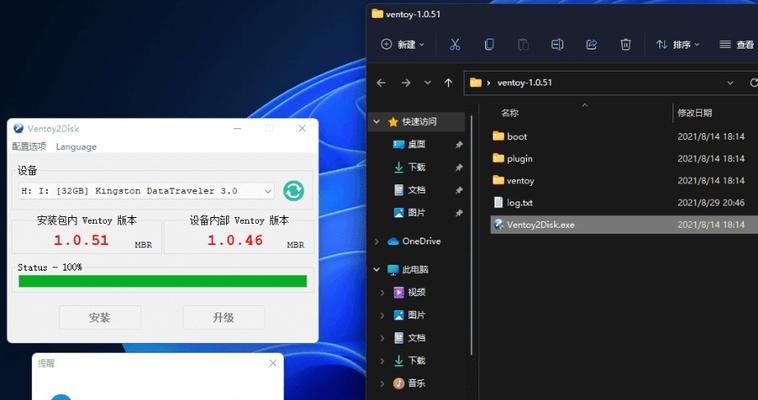Click the Copy icon in Explorer toolbar
758x400 pixels.
489,44
